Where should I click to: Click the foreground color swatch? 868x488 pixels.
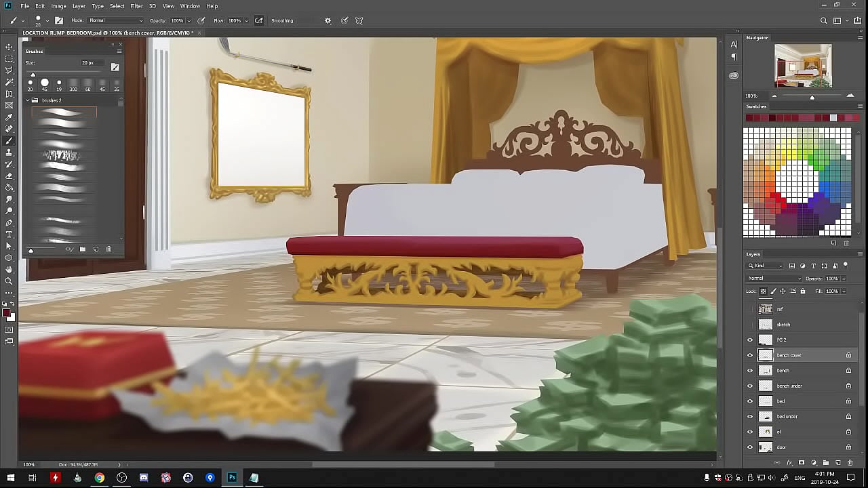tap(6, 313)
